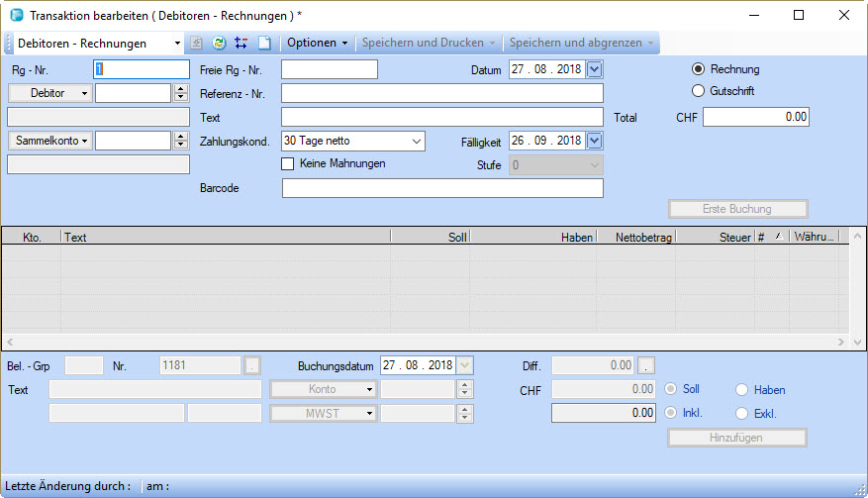Open the Debitor dropdown button
This screenshot has width=868, height=498.
(x=49, y=93)
